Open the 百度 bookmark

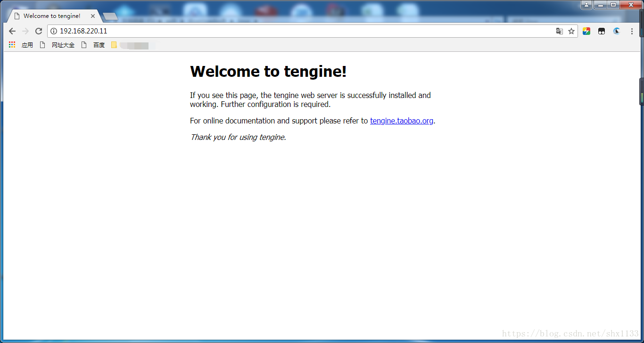click(93, 45)
